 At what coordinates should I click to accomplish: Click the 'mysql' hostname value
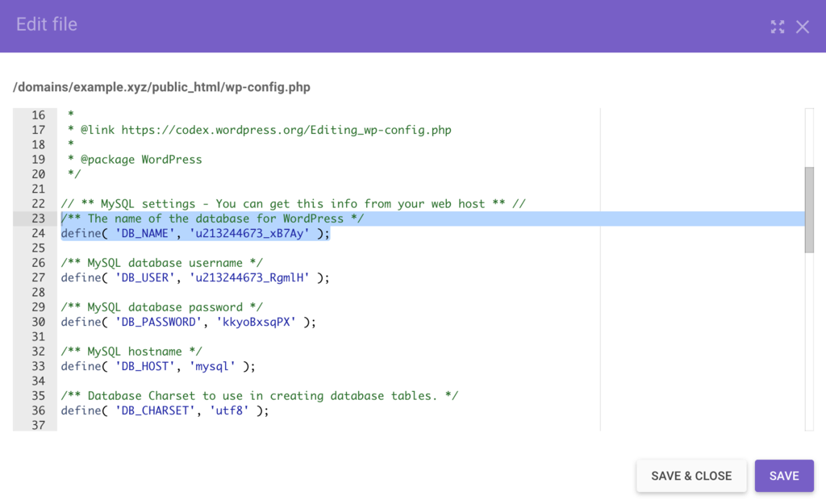(x=212, y=366)
